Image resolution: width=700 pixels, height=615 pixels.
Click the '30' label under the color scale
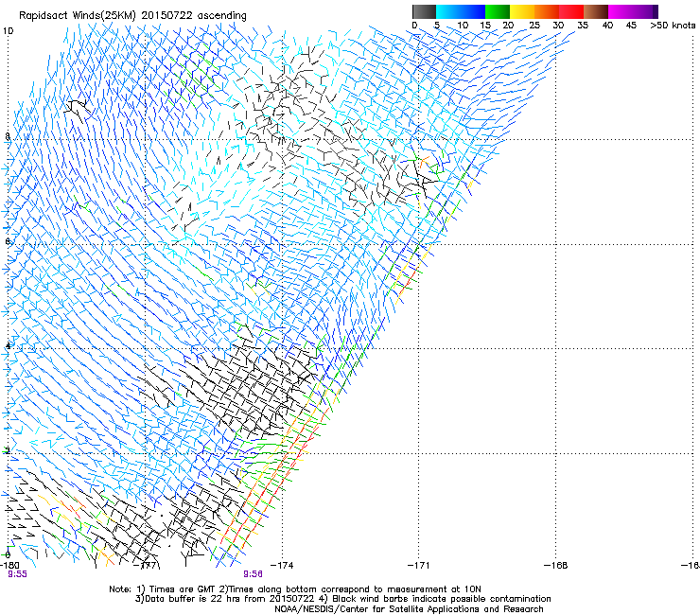pos(558,25)
